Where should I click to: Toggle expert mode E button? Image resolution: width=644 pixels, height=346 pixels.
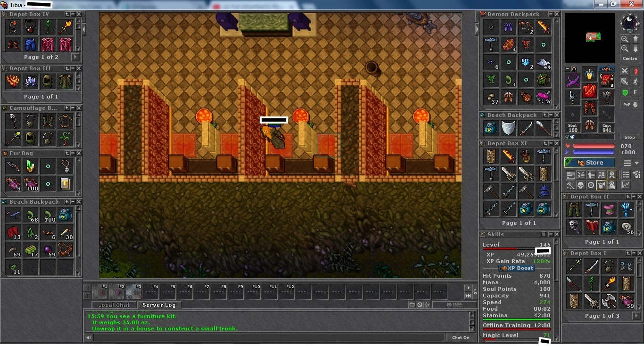(636, 93)
